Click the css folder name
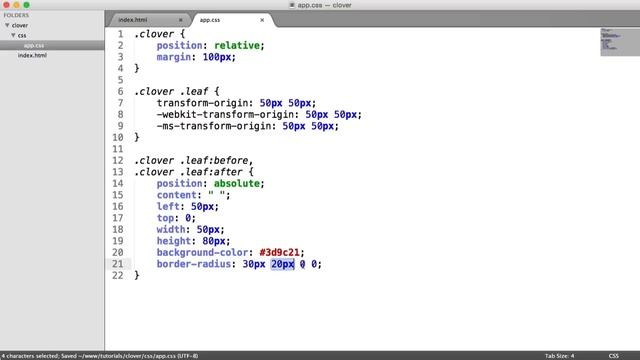This screenshot has height=360, width=640. pyautogui.click(x=22, y=36)
